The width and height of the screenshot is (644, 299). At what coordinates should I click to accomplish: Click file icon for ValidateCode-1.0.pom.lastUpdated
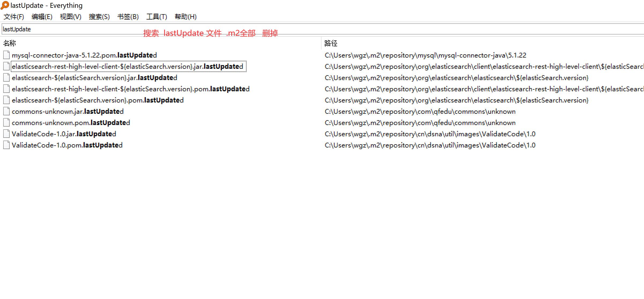(6, 145)
